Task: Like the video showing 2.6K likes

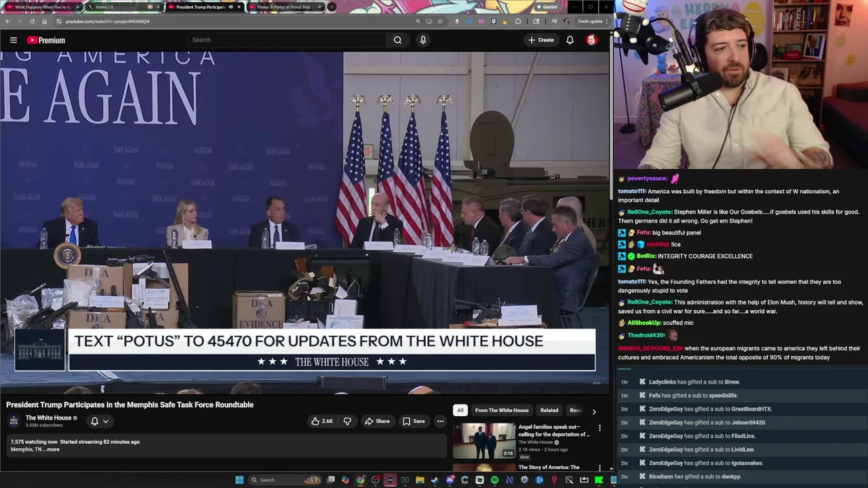Action: (x=322, y=421)
